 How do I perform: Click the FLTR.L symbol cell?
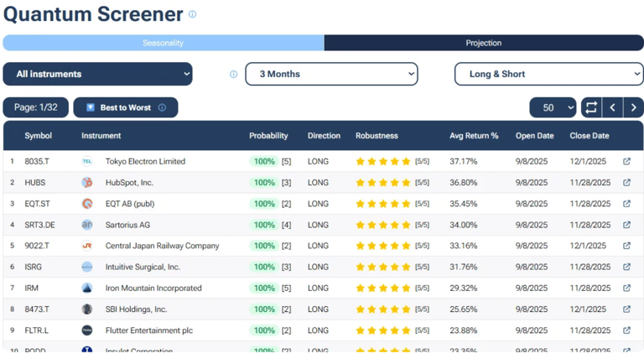coord(36,330)
